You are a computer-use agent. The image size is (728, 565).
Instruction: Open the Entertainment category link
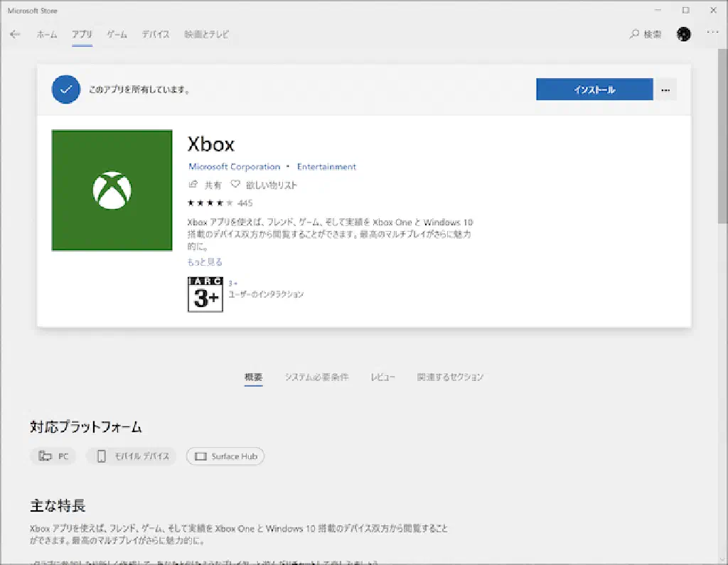coord(326,167)
